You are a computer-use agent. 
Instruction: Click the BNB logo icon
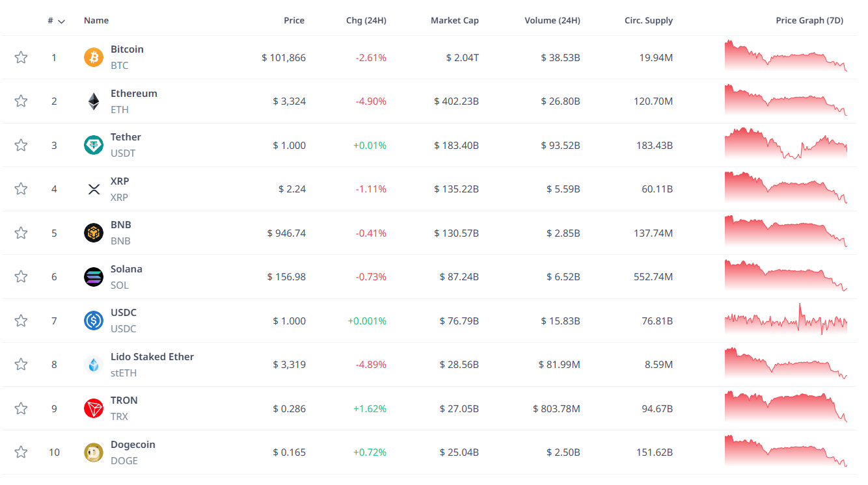point(94,233)
